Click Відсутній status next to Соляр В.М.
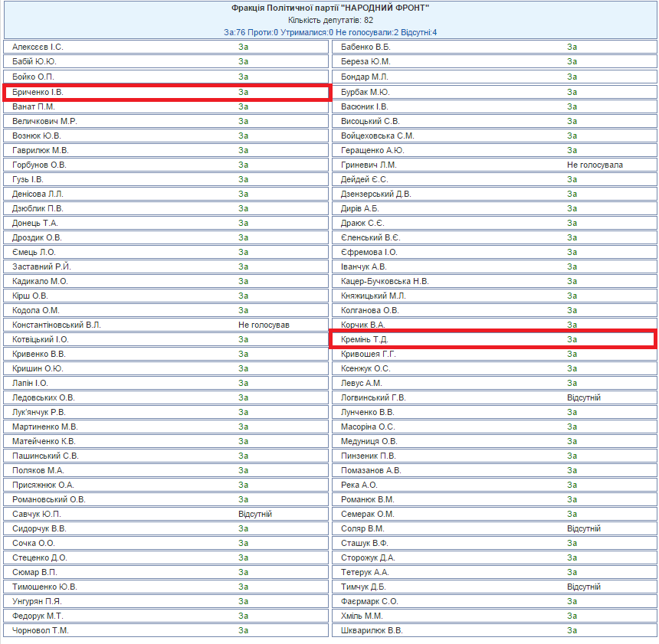Screen dimensions: 659x644 (x=584, y=528)
